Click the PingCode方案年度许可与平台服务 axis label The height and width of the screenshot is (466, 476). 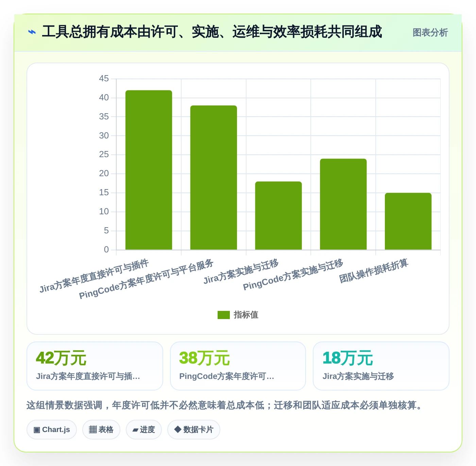coord(146,279)
